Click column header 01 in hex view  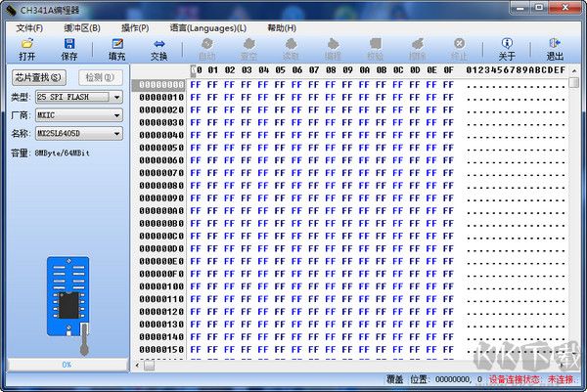click(x=213, y=70)
